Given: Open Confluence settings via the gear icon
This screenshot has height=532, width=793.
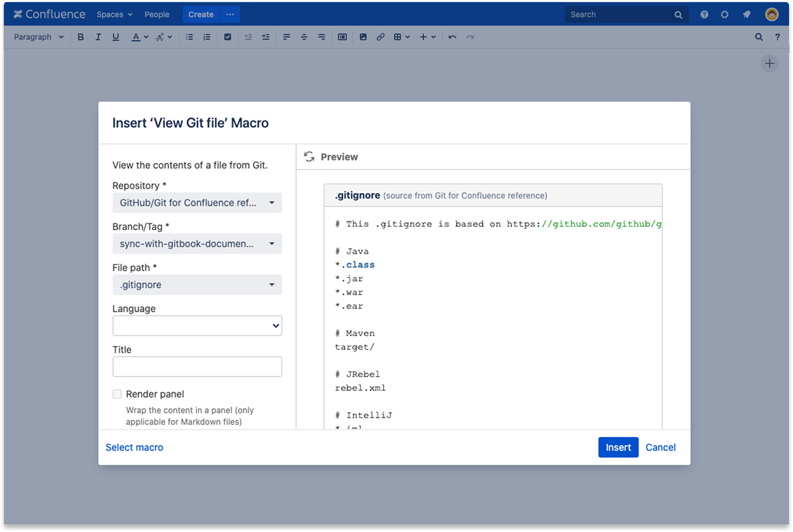Looking at the screenshot, I should (725, 14).
